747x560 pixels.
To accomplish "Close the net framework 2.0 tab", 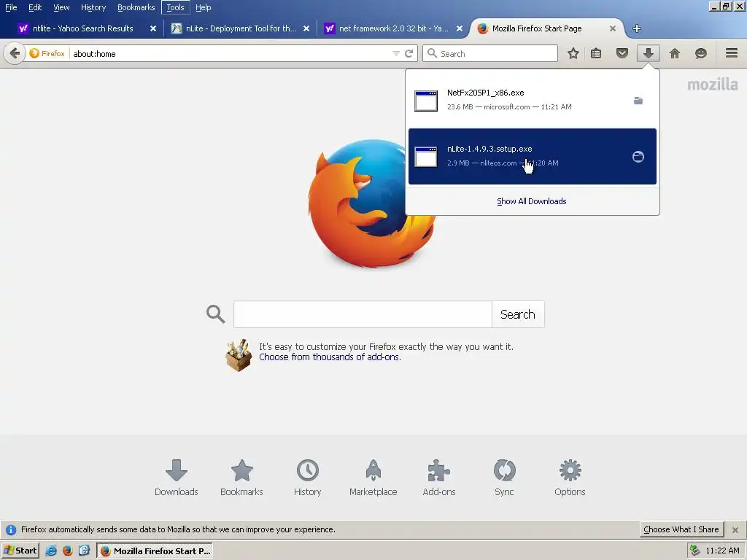I will [x=460, y=28].
